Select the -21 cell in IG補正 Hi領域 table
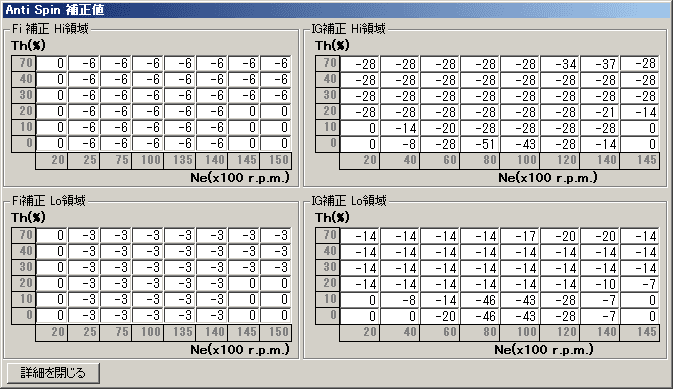Viewport: 673px width, 389px height. (x=600, y=112)
